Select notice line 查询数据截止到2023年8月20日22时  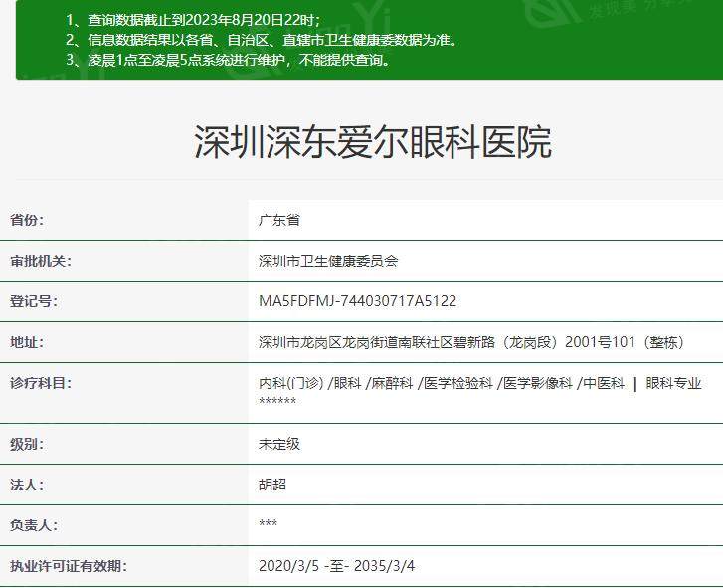[x=193, y=20]
